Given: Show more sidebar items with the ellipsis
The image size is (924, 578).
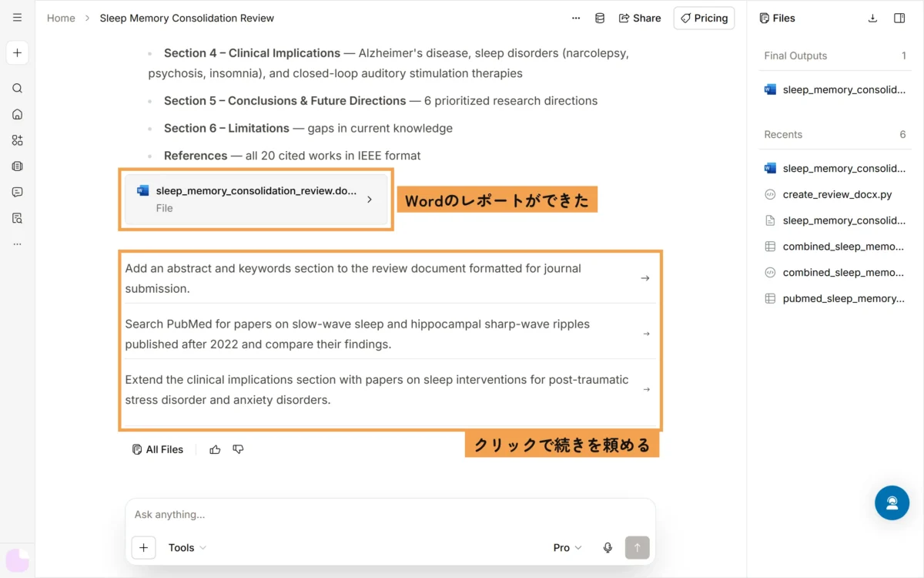Looking at the screenshot, I should pyautogui.click(x=17, y=244).
